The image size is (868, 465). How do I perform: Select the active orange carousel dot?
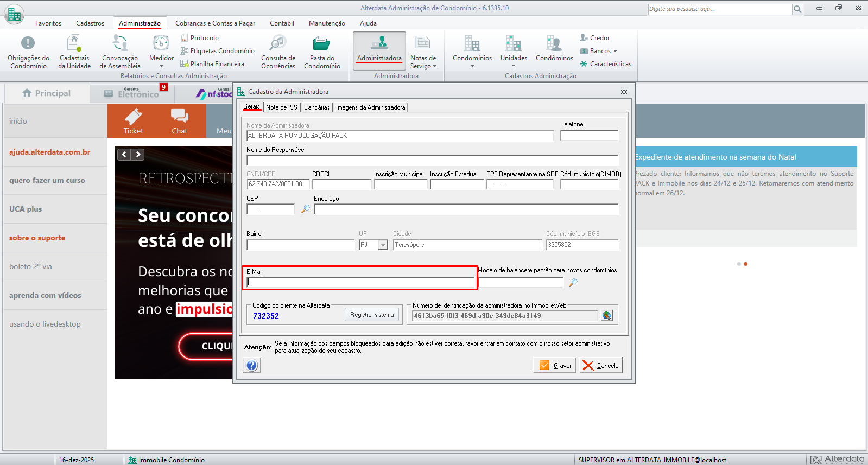pos(745,264)
